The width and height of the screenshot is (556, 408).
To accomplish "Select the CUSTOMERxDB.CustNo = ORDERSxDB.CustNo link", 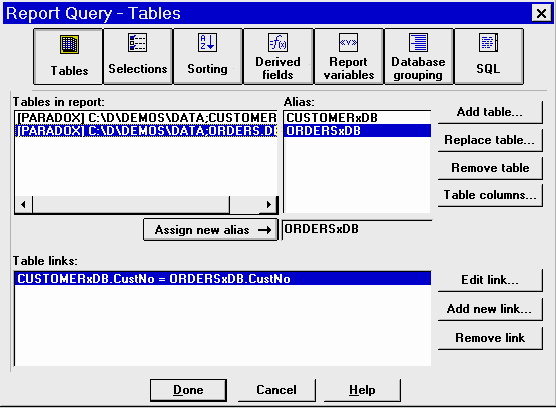I will pos(223,279).
